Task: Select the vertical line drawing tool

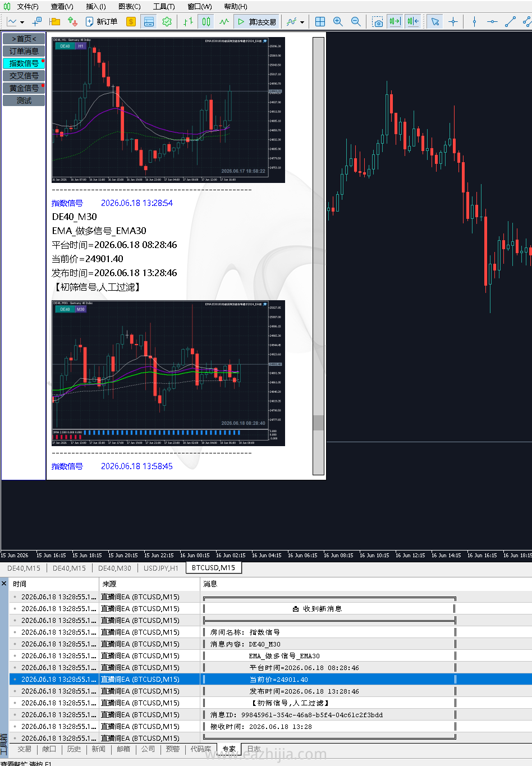Action: tap(475, 21)
